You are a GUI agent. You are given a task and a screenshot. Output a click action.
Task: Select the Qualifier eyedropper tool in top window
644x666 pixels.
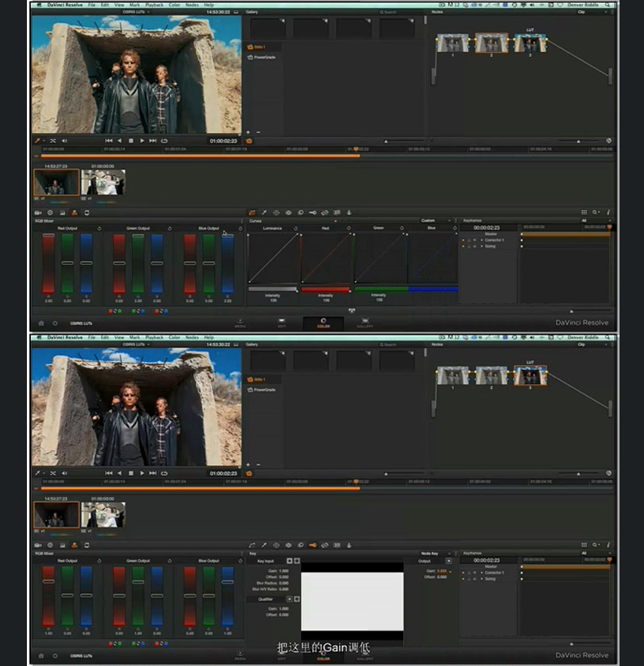[264, 213]
